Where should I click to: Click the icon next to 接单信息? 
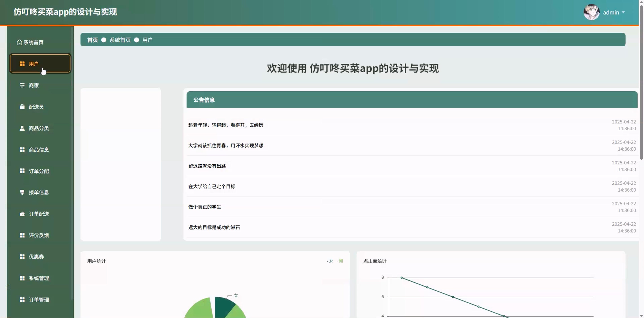click(22, 192)
